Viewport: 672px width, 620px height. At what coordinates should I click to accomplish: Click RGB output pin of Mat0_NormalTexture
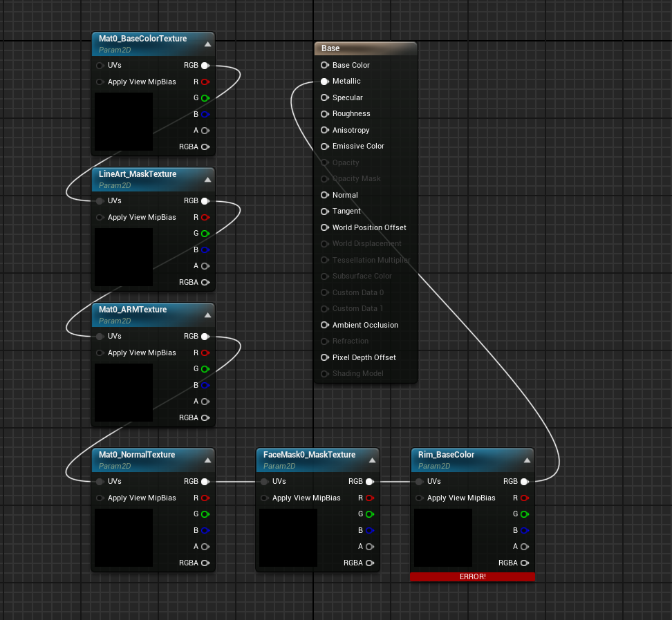coord(205,482)
